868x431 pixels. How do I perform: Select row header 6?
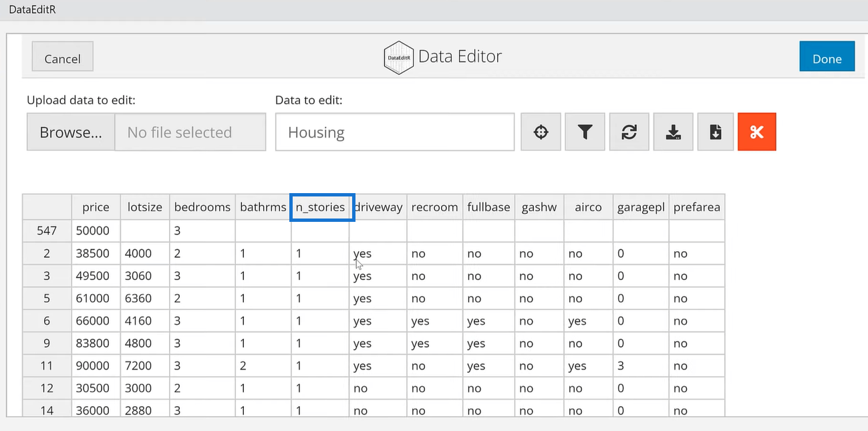[x=47, y=320]
